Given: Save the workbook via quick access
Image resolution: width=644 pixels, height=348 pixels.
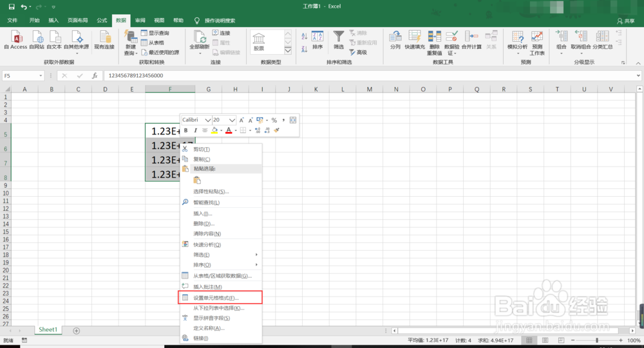Looking at the screenshot, I should pyautogui.click(x=12, y=6).
